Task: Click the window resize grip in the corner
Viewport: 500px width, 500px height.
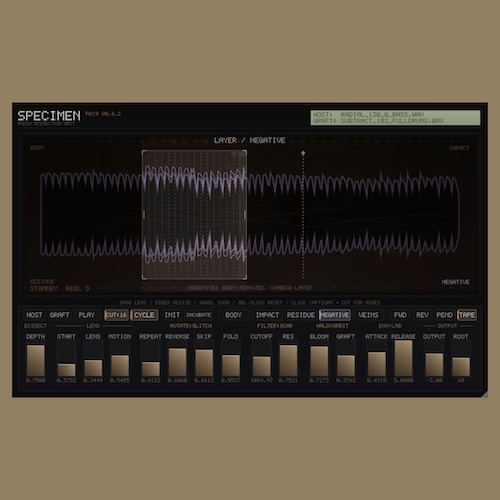Action: coord(485,394)
